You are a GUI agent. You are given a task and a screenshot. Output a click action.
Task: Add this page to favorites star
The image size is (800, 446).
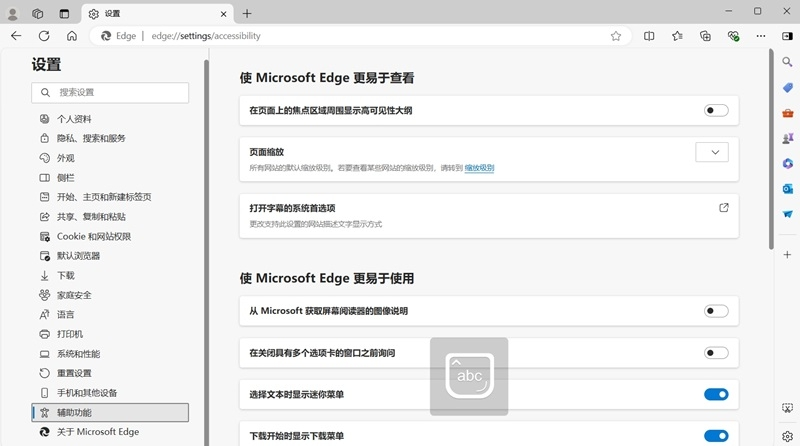point(616,36)
